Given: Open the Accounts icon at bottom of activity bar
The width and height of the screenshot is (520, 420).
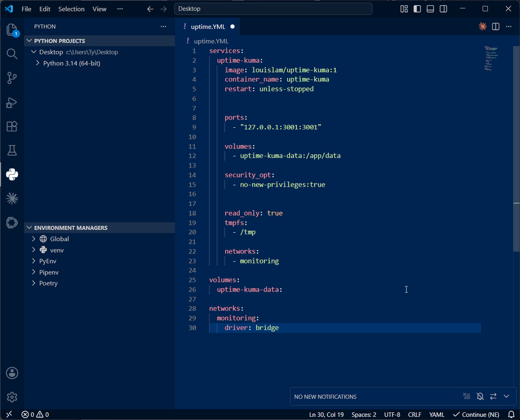Looking at the screenshot, I should (x=12, y=373).
